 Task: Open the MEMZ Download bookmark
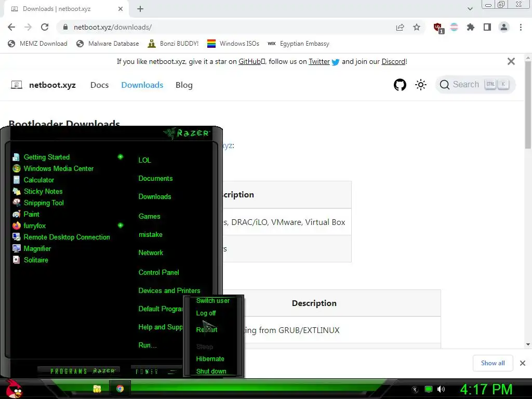pyautogui.click(x=37, y=44)
